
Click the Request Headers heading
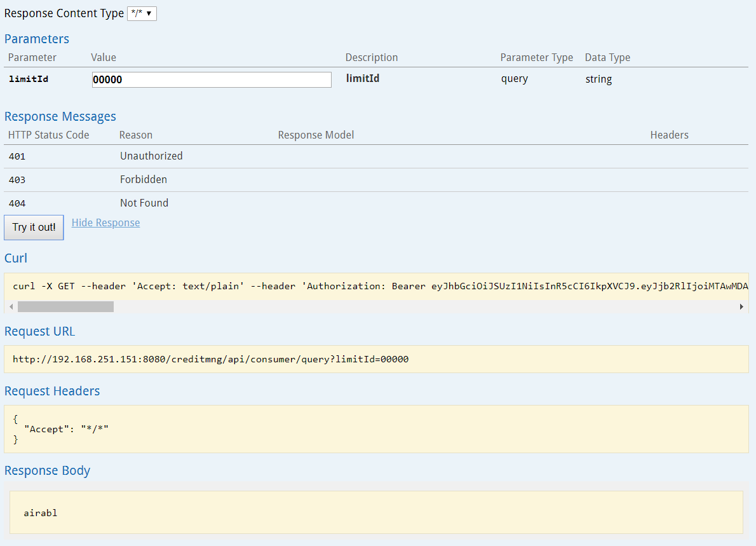click(52, 391)
